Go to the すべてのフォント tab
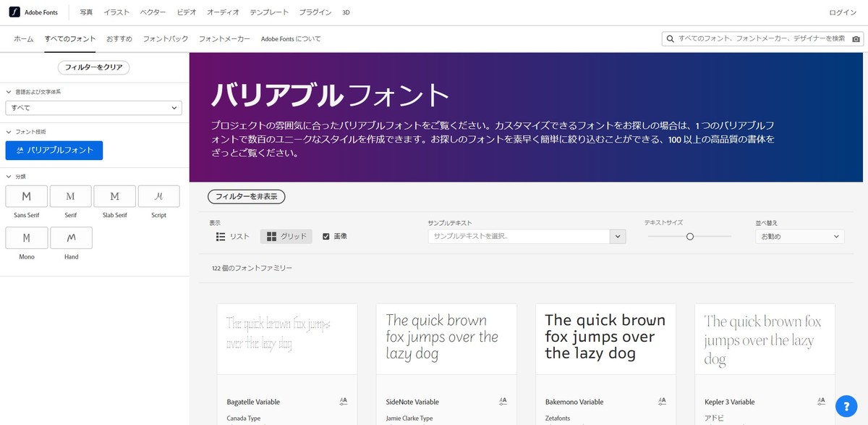 [x=70, y=38]
